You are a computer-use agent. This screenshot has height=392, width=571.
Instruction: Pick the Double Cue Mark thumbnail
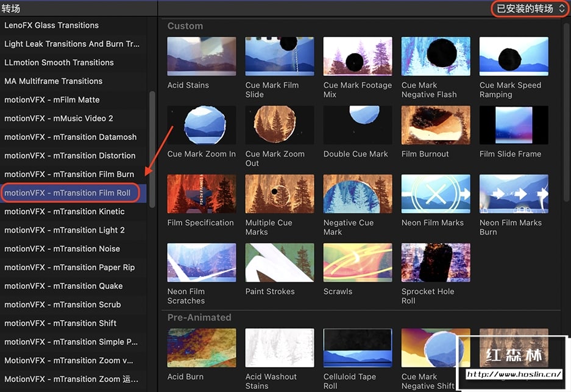click(358, 125)
